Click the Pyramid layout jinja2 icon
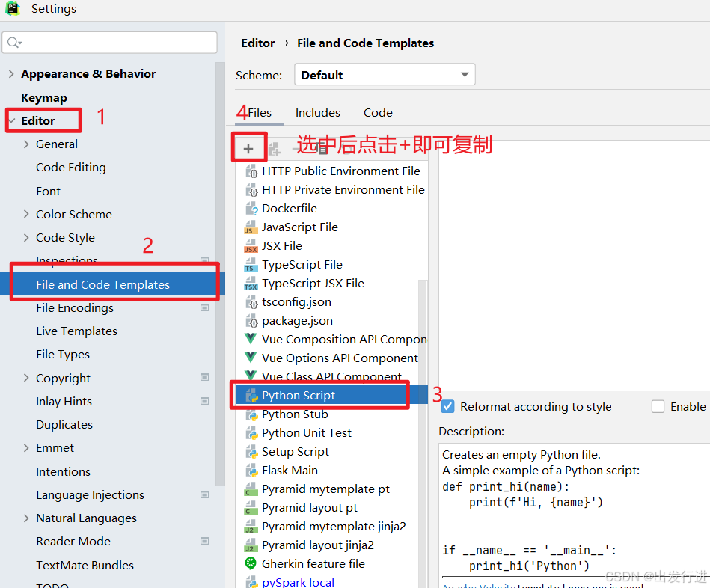710x588 pixels. coord(251,545)
